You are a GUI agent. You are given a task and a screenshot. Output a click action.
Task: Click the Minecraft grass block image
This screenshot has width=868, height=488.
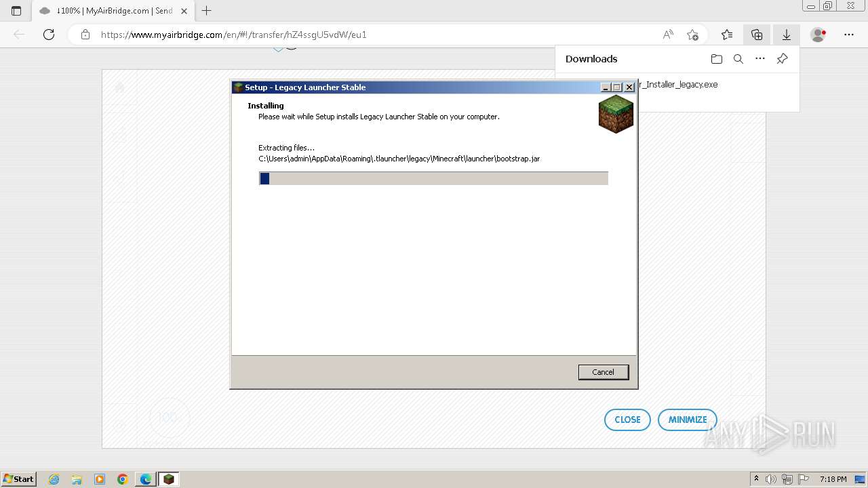tap(616, 114)
